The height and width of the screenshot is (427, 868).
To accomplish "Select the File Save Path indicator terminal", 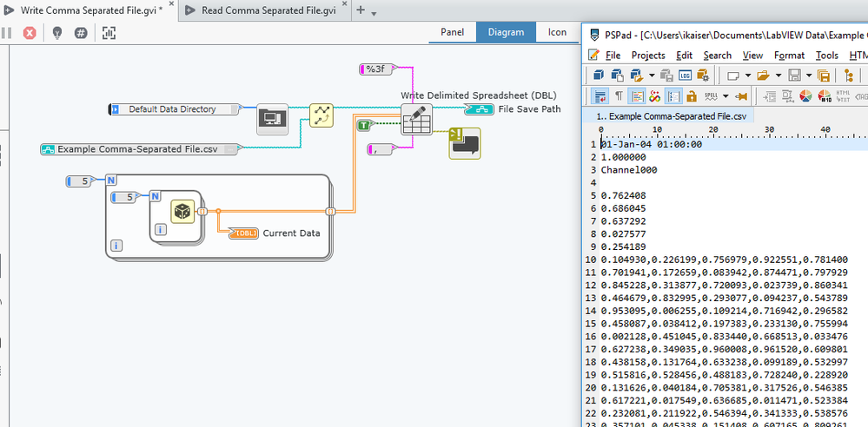I will point(480,109).
